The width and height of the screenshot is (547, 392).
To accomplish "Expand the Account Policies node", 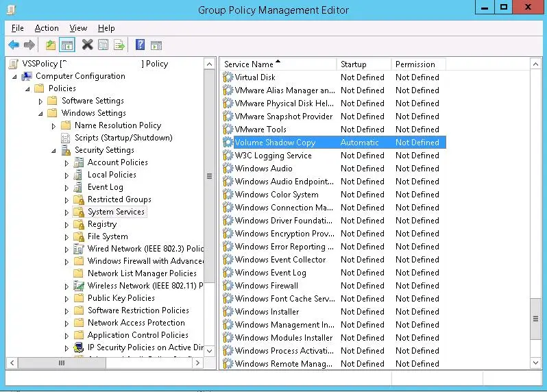I will pyautogui.click(x=66, y=163).
